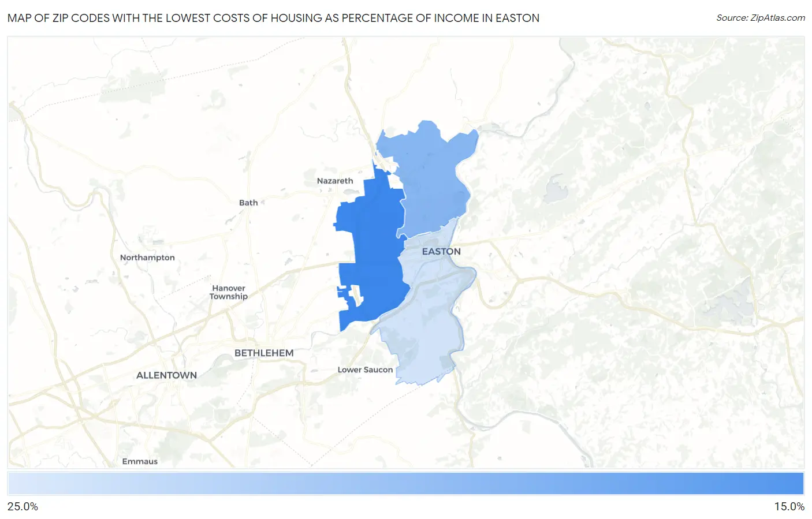Click the ALLENTOWN map label
Image resolution: width=812 pixels, height=519 pixels.
(x=166, y=375)
